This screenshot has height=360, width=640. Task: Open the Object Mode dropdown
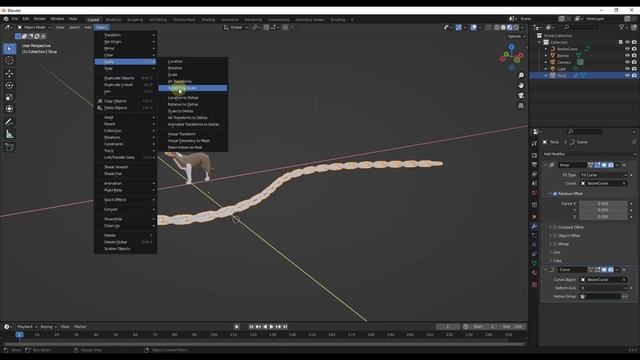(x=34, y=27)
